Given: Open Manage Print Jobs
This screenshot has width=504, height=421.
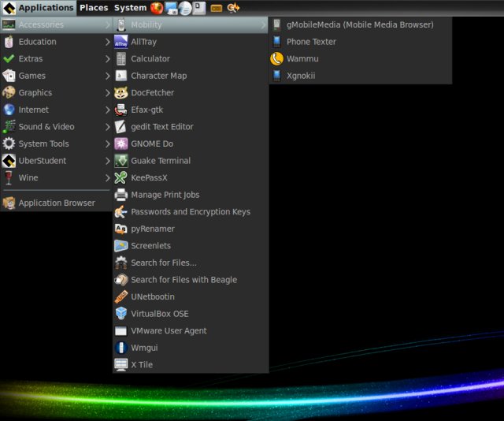Looking at the screenshot, I should tap(191, 195).
